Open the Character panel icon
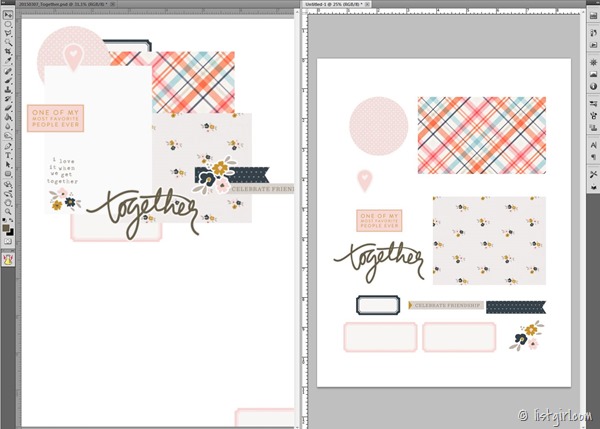The image size is (600, 429). pyautogui.click(x=593, y=145)
